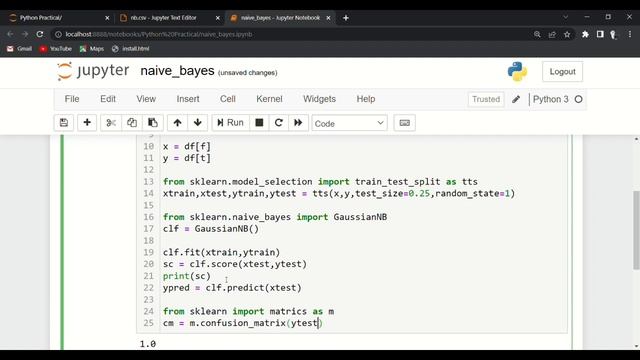Screen dimensions: 640x360
Task: Interrupt the kernel with the stop icon
Action: click(x=259, y=123)
